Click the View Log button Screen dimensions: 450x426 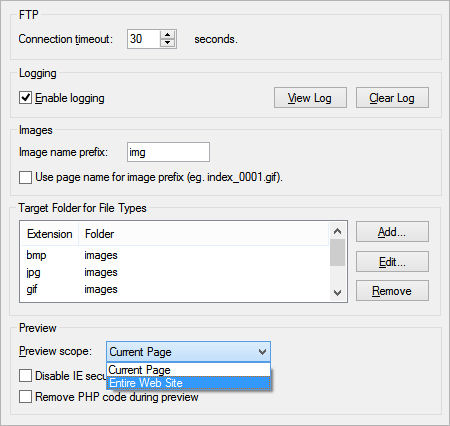coord(310,98)
